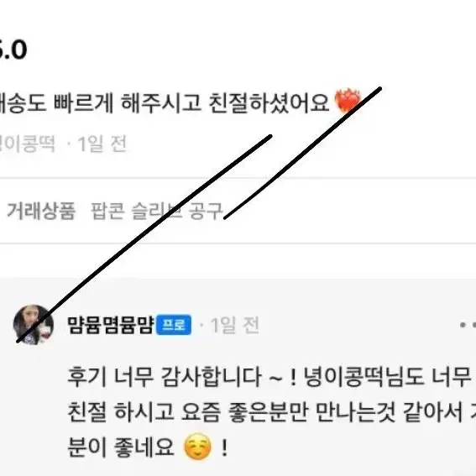Click the 친절하셨어요 word in review

(x=269, y=102)
